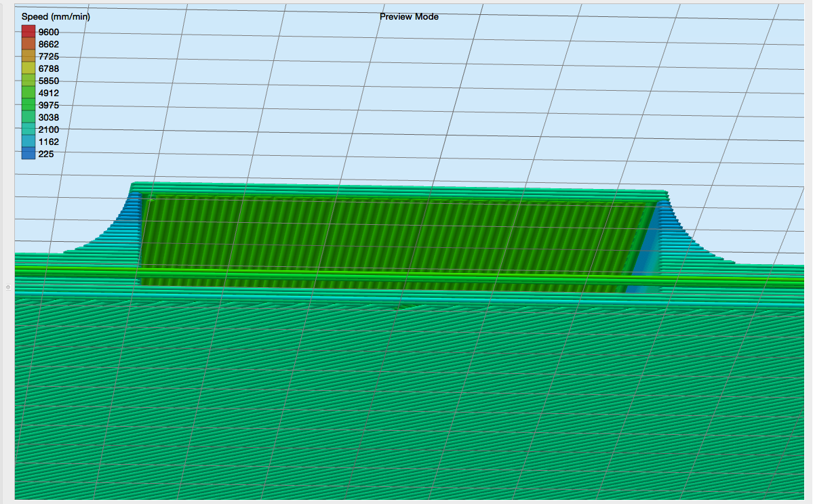
Task: Select the dark yellow 7725 swatch in legend
Action: (x=28, y=56)
